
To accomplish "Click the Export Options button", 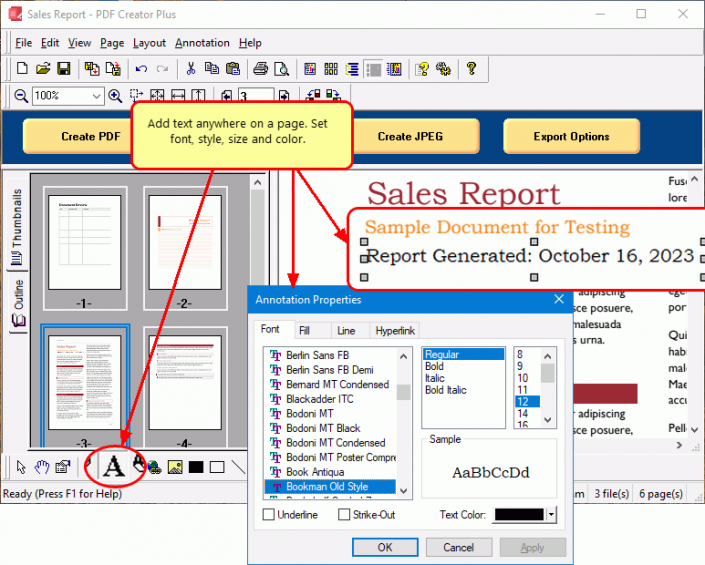I will point(571,136).
